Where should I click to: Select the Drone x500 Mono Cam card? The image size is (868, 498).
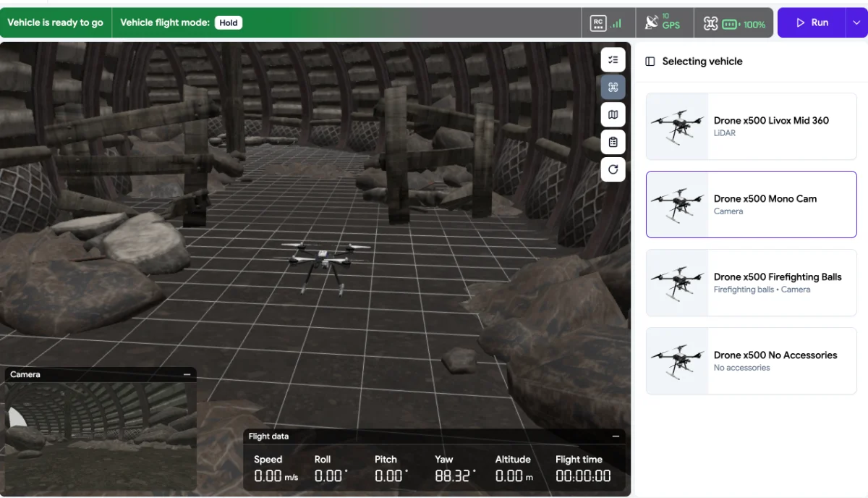[x=752, y=205]
